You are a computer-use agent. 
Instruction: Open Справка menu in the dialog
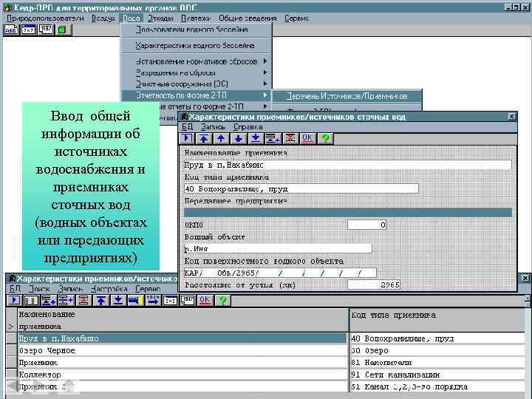[248, 127]
